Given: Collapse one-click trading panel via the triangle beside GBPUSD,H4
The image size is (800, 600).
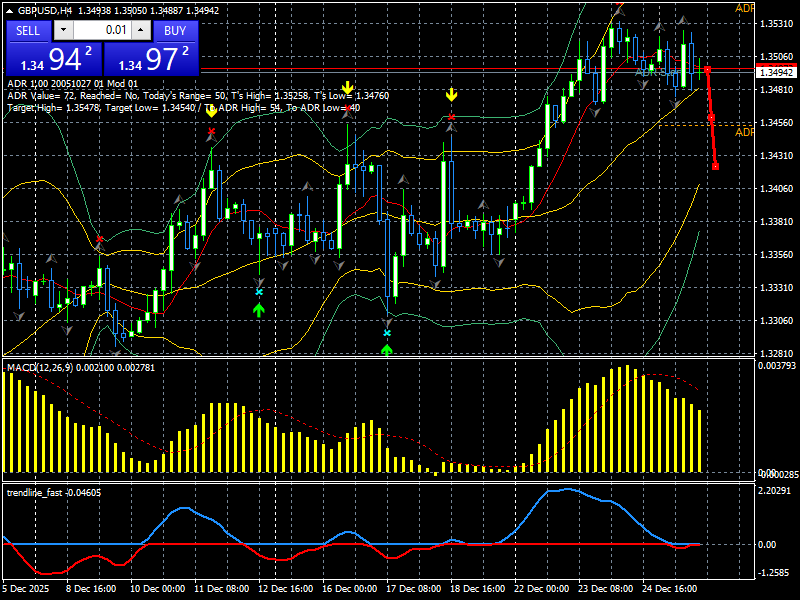Looking at the screenshot, I should tap(10, 11).
